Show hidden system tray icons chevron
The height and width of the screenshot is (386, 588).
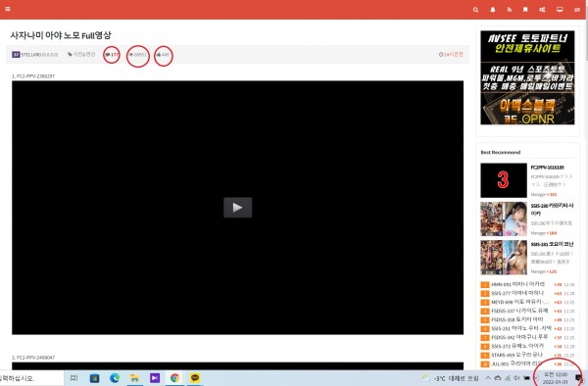tap(488, 378)
